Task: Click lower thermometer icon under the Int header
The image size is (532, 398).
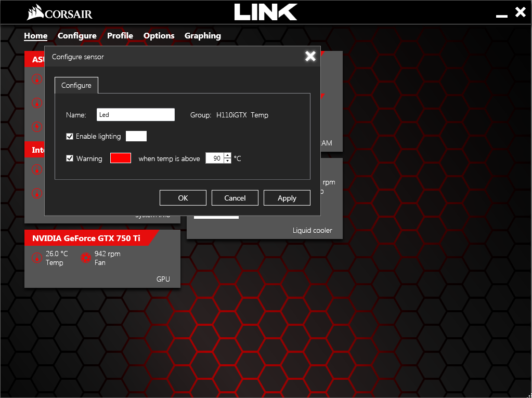Action: [36, 194]
